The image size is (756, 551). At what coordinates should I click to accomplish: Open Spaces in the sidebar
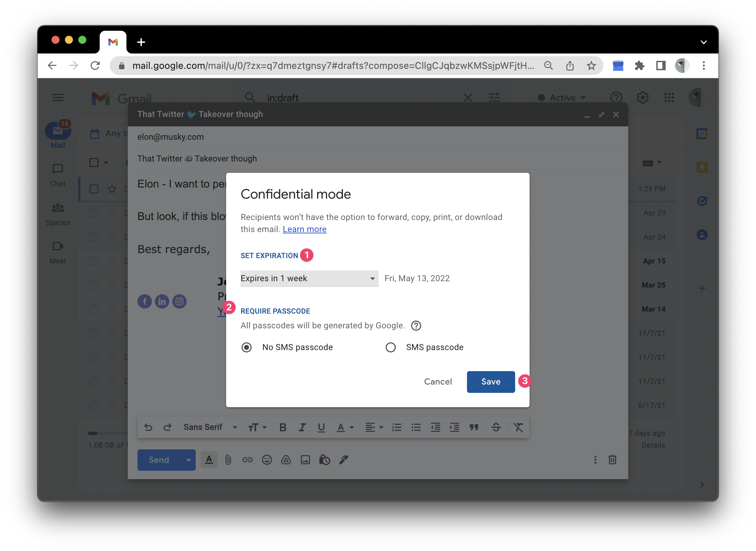coord(58,214)
